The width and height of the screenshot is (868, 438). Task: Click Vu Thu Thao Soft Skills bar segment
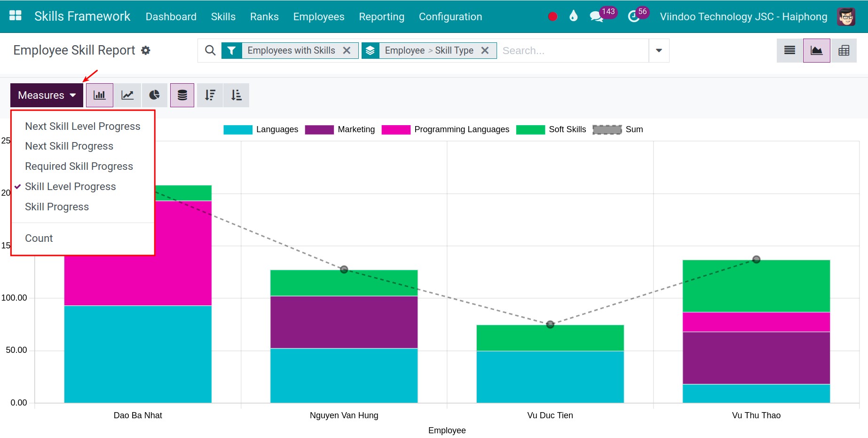click(756, 286)
